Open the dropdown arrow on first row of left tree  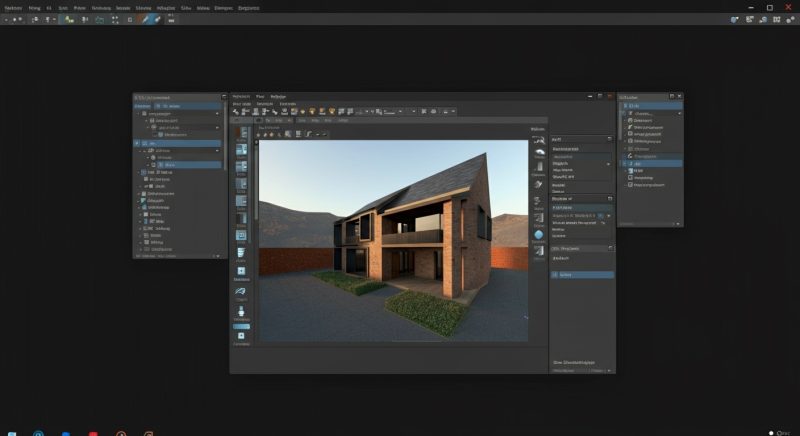[217, 113]
